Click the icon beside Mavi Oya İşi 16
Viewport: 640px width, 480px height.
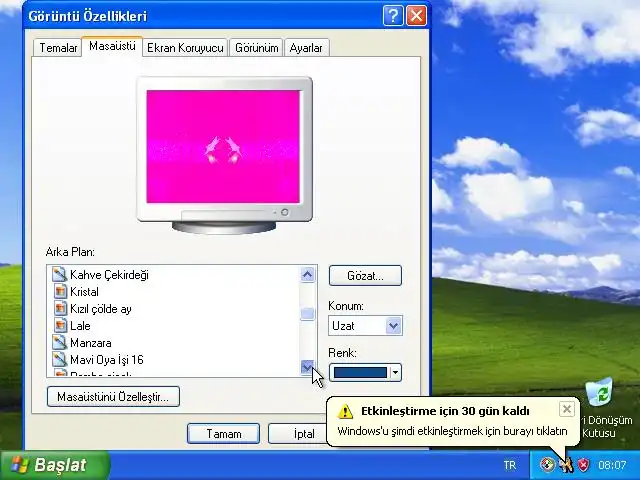click(x=60, y=360)
